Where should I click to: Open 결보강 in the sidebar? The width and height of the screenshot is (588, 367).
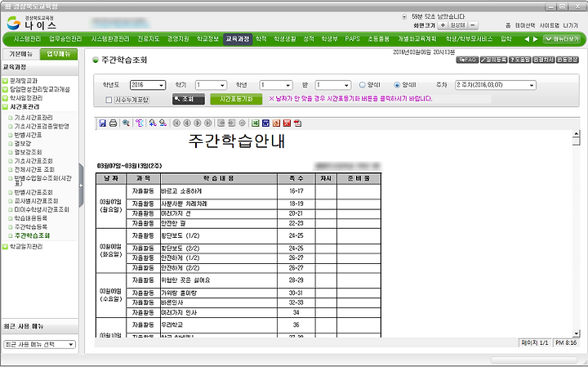[x=23, y=143]
